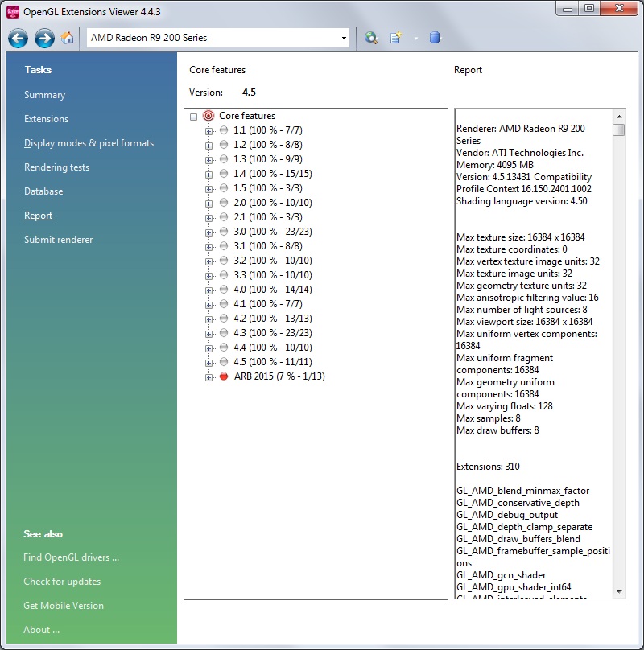Select tree row 1.3 (100 % - 9/9)
The height and width of the screenshot is (650, 644).
267,159
